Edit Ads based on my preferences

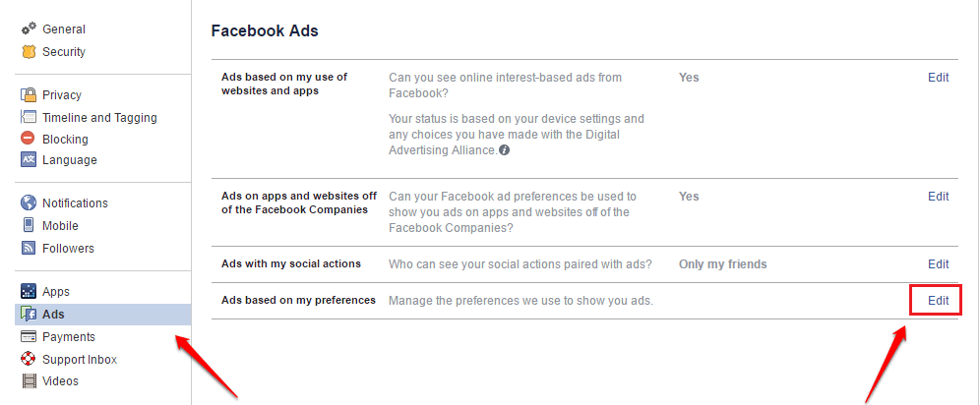click(x=938, y=300)
